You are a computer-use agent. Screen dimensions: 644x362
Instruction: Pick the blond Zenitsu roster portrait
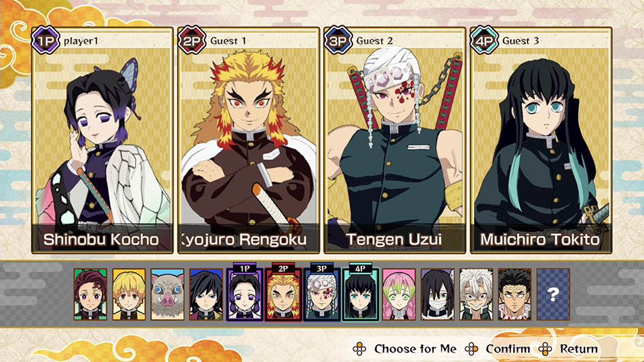129,294
